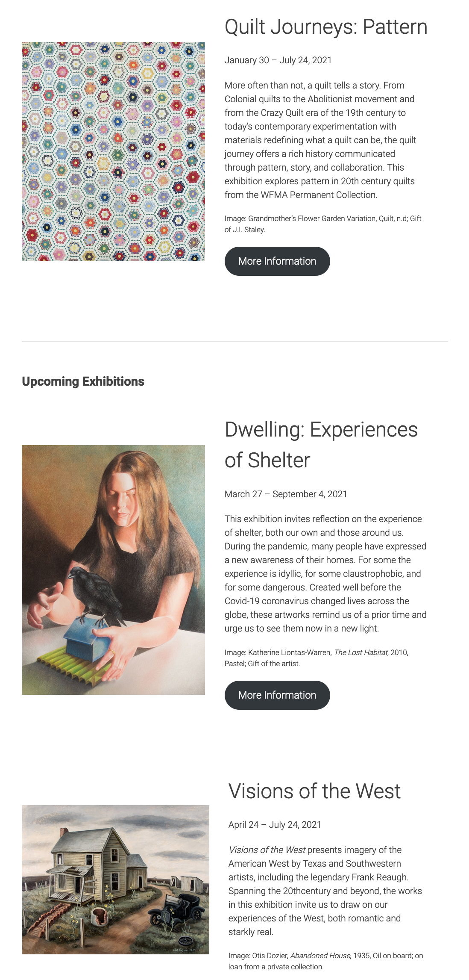Click The Lost Habitat pastel painting image
Image resolution: width=469 pixels, height=980 pixels.
tap(113, 570)
